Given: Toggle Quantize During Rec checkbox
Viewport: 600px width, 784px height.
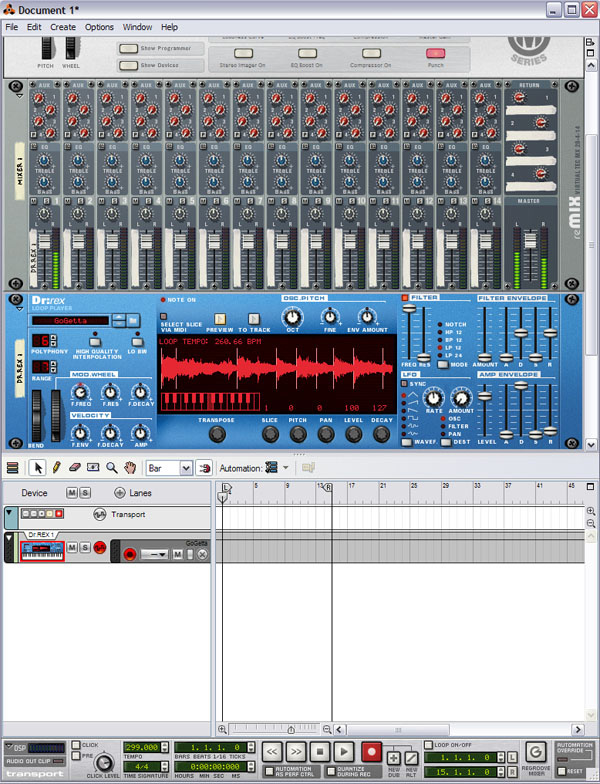Looking at the screenshot, I should tap(330, 771).
